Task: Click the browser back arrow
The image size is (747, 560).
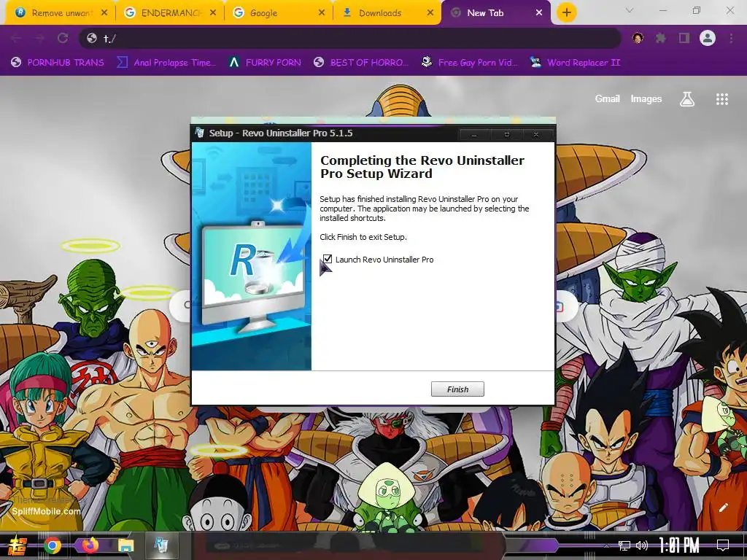Action: tap(16, 38)
